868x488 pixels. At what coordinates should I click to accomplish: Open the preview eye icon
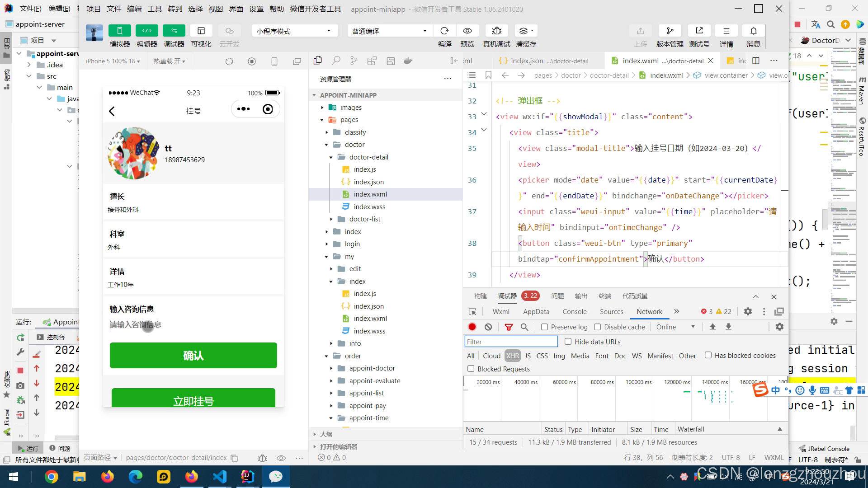click(467, 31)
